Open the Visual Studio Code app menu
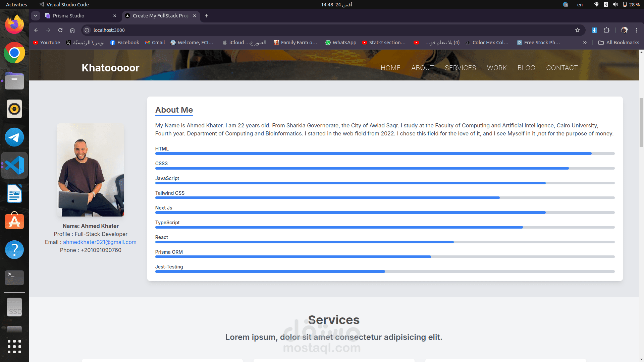 point(64,5)
